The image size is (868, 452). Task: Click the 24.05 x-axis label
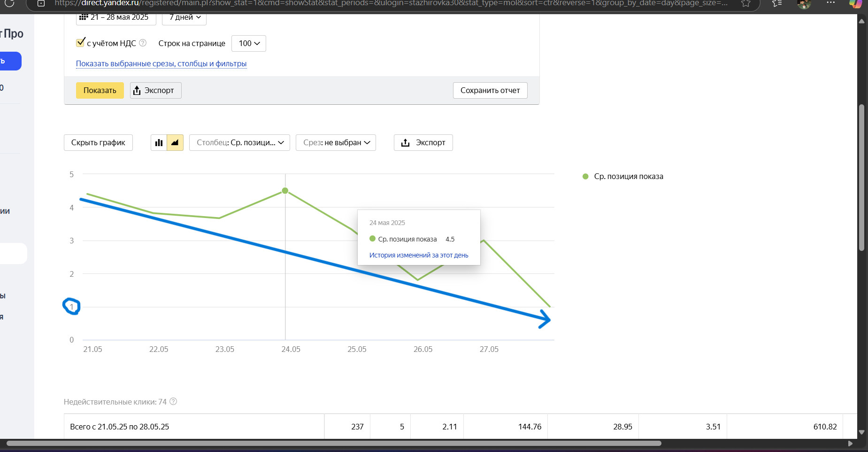tap(291, 349)
